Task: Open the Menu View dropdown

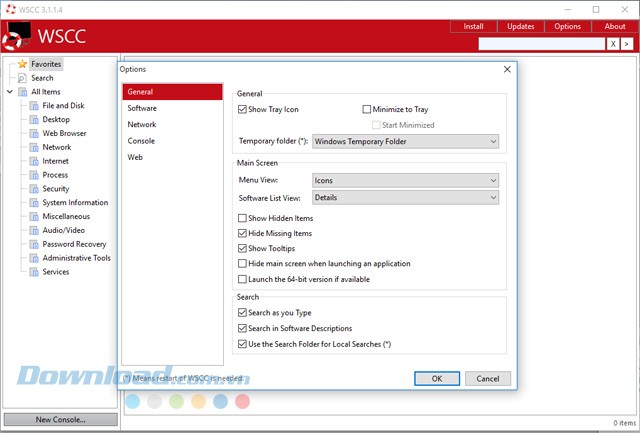Action: point(405,180)
